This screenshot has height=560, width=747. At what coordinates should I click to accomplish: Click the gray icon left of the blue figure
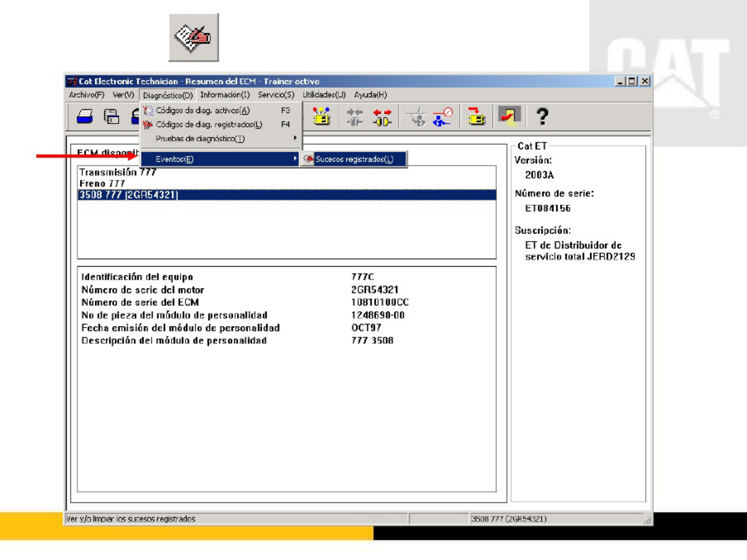coord(418,117)
